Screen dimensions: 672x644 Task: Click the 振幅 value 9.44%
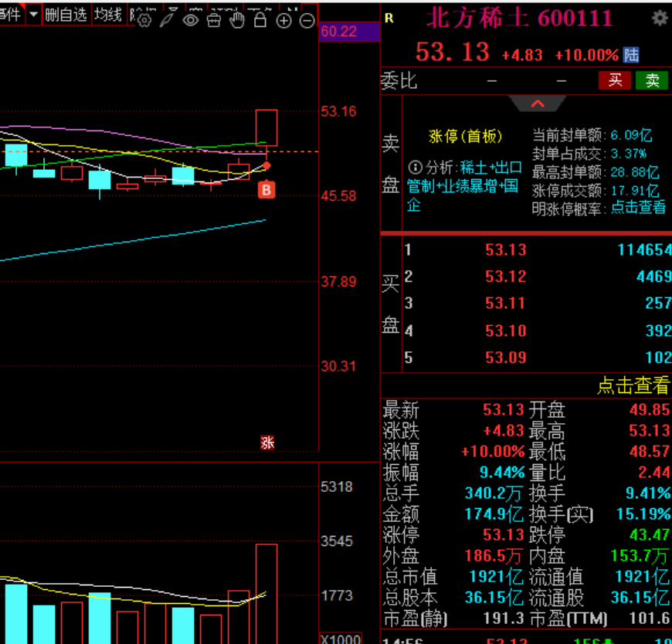point(502,472)
